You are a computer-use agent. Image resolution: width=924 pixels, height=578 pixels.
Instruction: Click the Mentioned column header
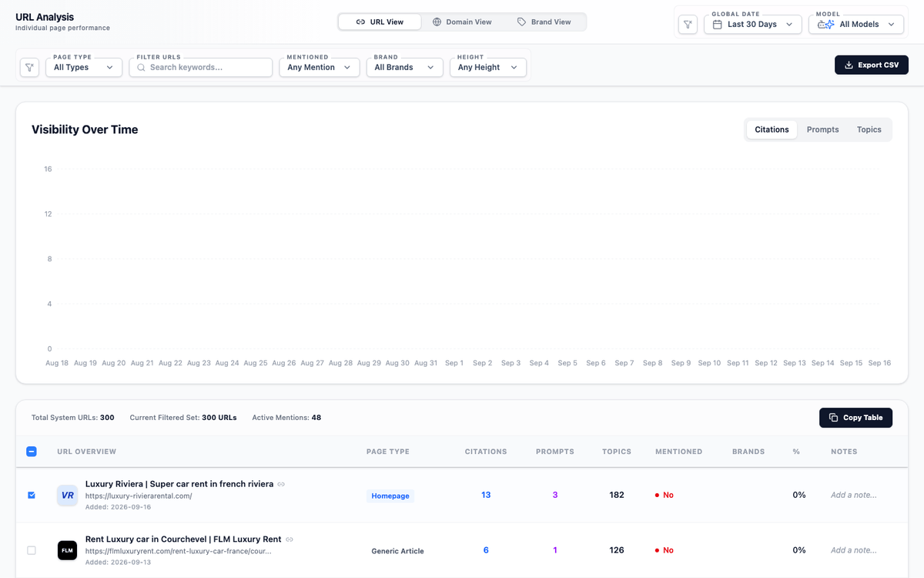click(x=678, y=452)
